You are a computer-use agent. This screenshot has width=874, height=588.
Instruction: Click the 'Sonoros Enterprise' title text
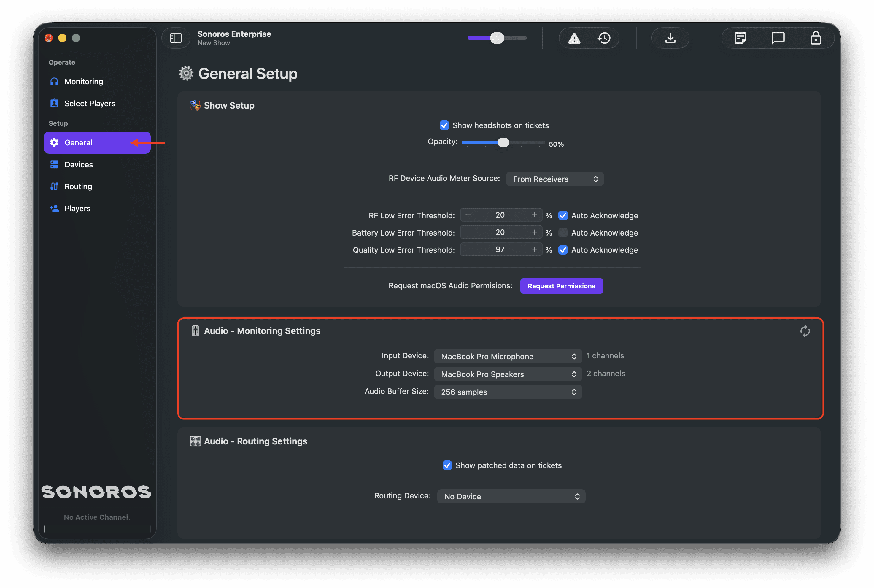[x=234, y=34]
